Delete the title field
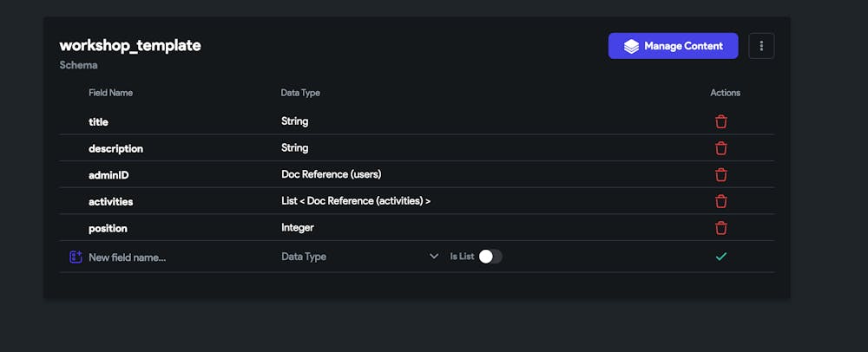 [720, 121]
